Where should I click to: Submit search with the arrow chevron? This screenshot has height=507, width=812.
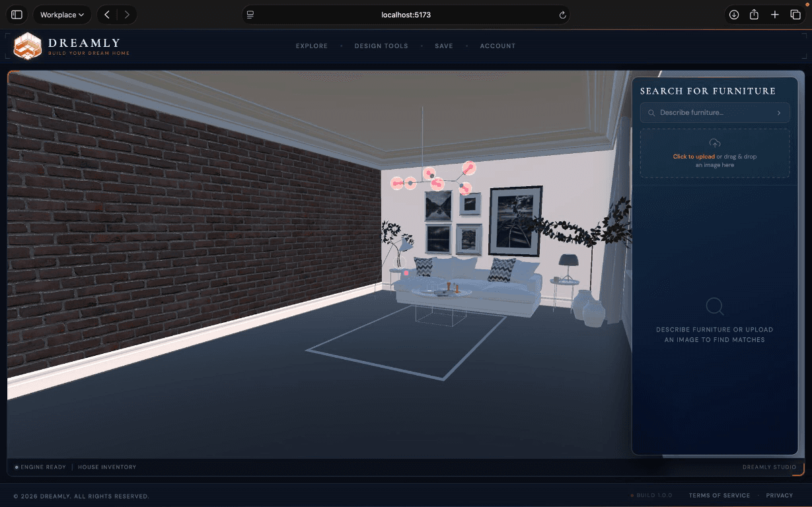(x=779, y=113)
